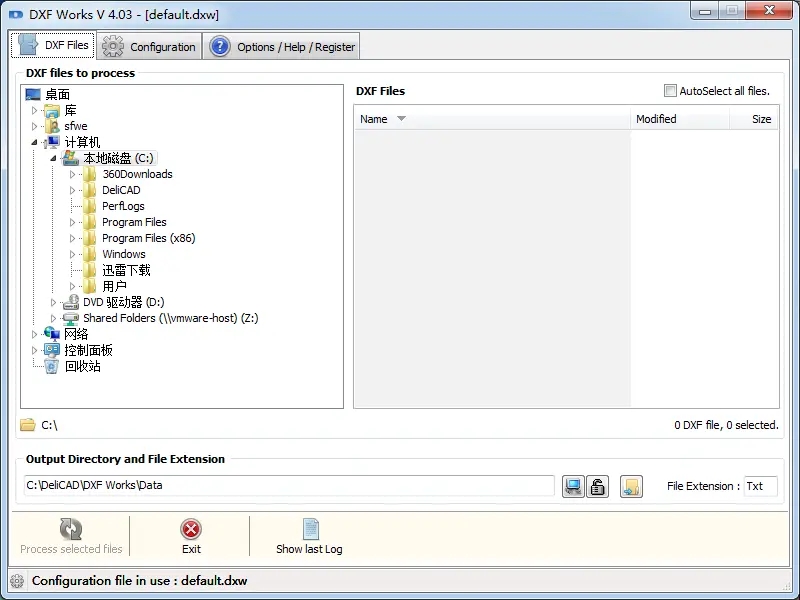Expand the Shared Folders (Z:) node
The image size is (800, 600).
click(53, 318)
